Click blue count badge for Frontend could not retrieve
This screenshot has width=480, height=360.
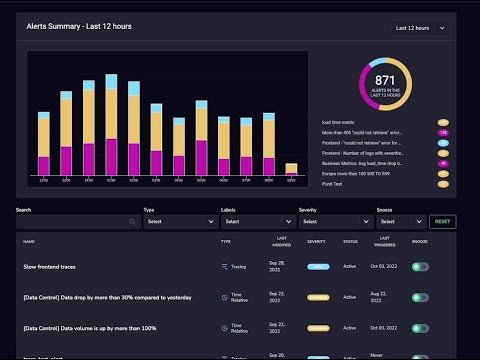(443, 143)
